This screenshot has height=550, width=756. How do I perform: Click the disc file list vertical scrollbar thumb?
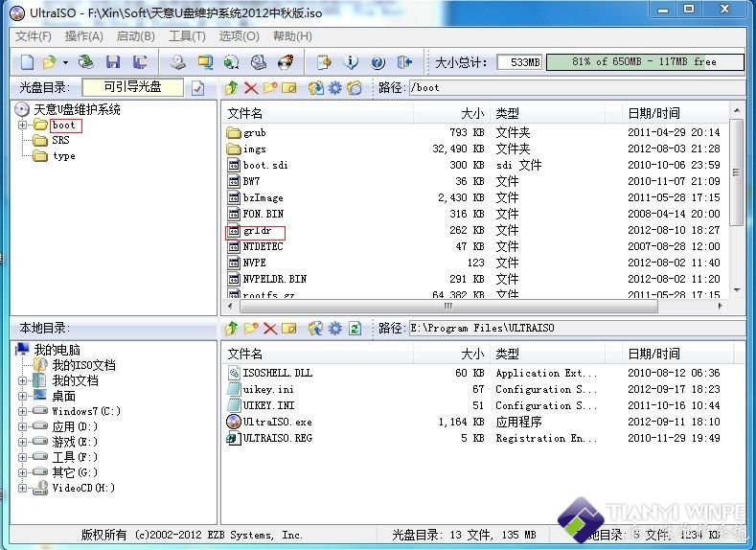tap(736, 172)
